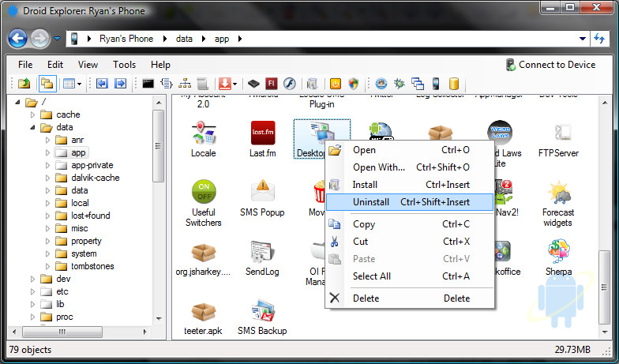Select the lost+found folder in tree
The image size is (619, 364).
coord(91,216)
